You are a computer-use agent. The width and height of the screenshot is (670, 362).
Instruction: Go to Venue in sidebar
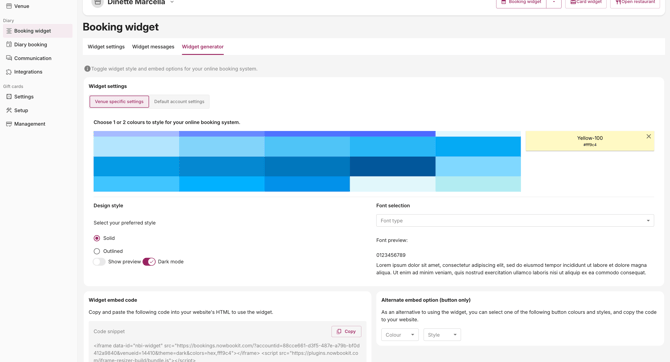(38, 6)
